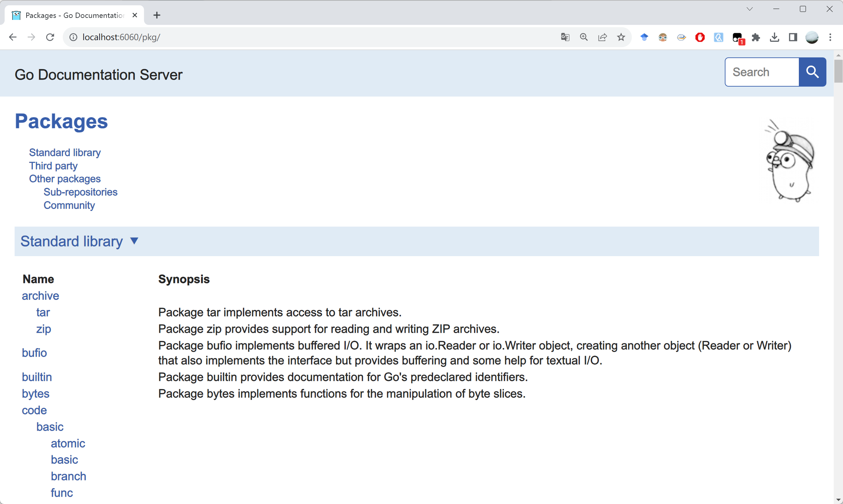Open Chrome three-dot menu

(x=830, y=37)
